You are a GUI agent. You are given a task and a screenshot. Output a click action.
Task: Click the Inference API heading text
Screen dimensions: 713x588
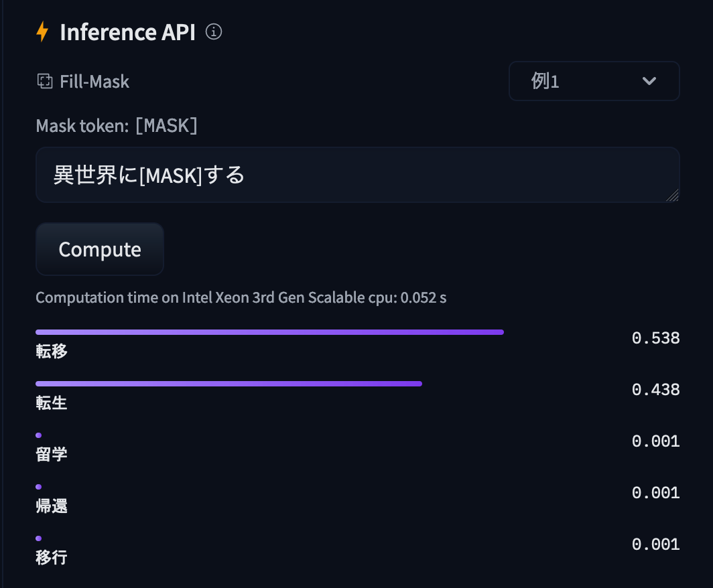pyautogui.click(x=127, y=32)
